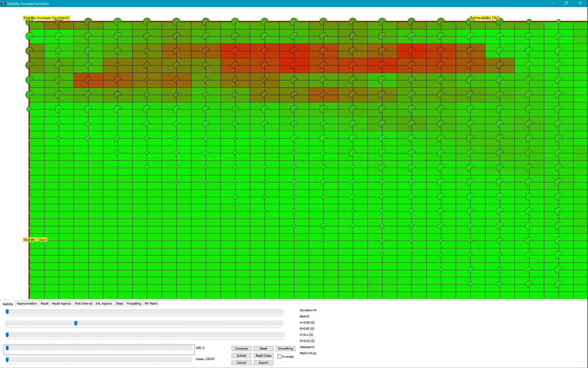Open the Recall Approx tab
The width and height of the screenshot is (588, 368).
click(x=61, y=303)
